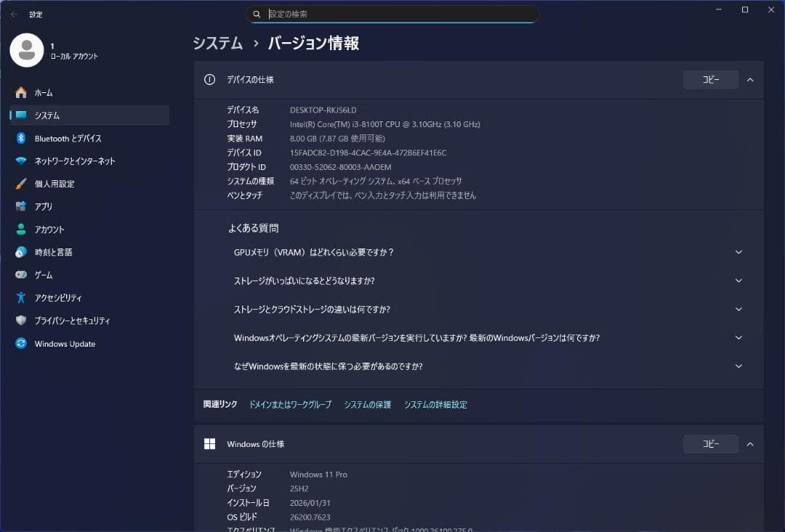Select プライバシーとセキュリティ shield icon
Screen dimensions: 785x532
point(21,320)
